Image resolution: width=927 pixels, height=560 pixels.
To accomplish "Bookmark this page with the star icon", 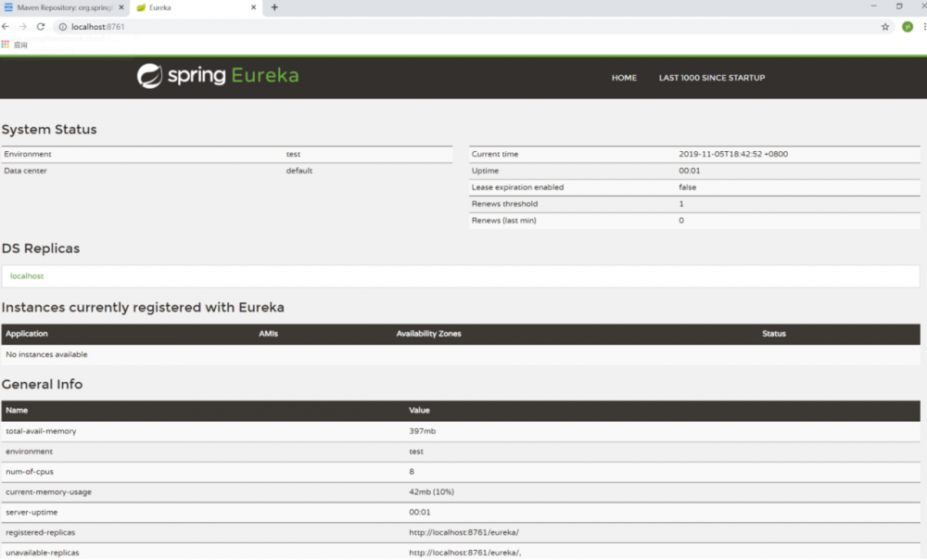I will (885, 27).
